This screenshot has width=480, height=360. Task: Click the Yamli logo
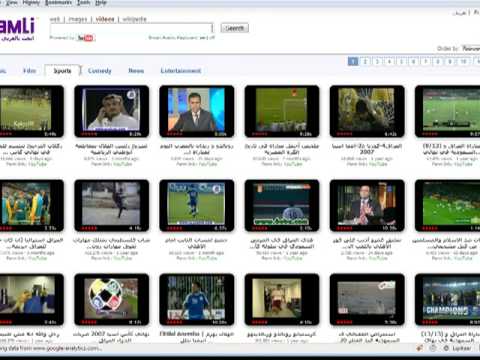coord(17,29)
